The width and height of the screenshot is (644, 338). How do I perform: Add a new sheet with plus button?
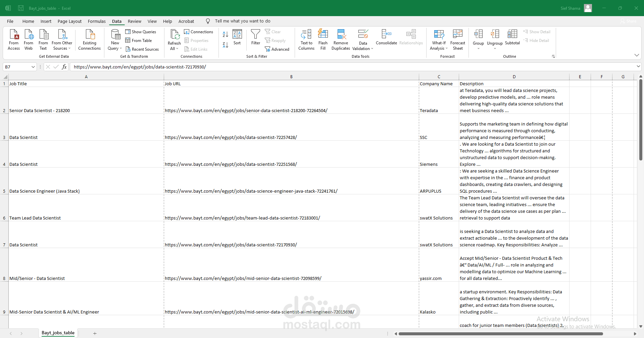click(x=95, y=333)
